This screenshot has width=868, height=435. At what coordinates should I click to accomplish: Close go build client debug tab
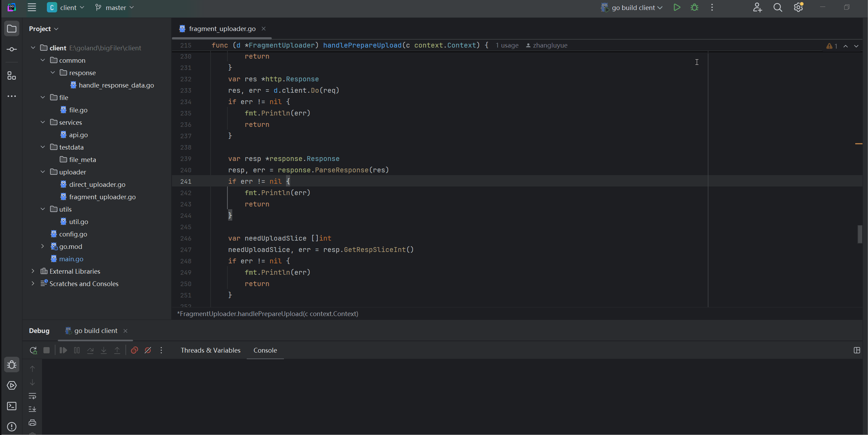(125, 331)
